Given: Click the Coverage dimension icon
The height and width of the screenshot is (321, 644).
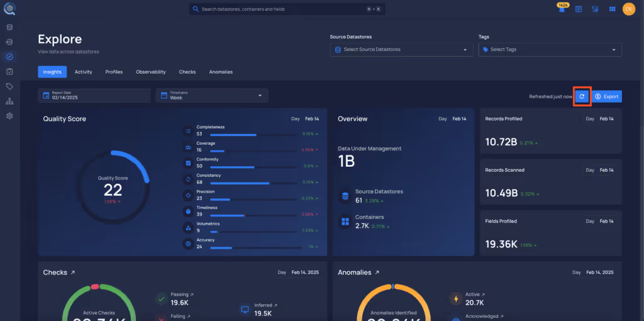Looking at the screenshot, I should point(188,147).
